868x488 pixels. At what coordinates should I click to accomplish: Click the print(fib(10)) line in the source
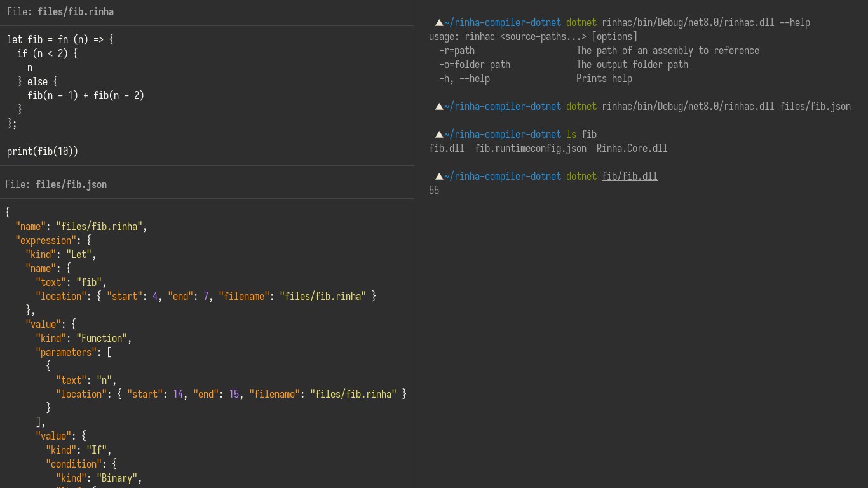click(43, 152)
